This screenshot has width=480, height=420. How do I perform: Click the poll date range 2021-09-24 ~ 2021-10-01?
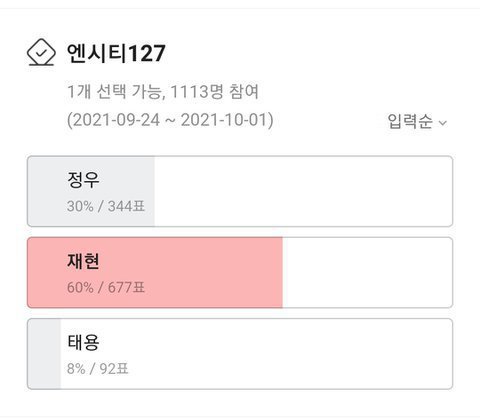170,120
